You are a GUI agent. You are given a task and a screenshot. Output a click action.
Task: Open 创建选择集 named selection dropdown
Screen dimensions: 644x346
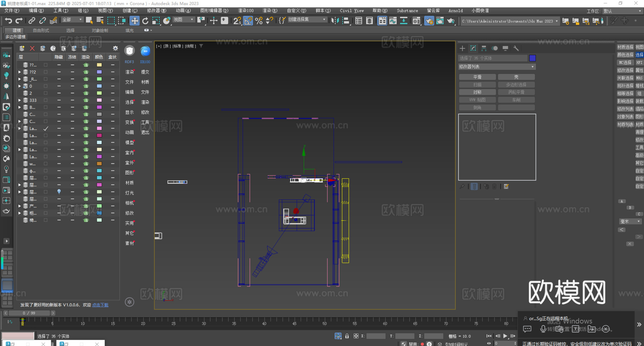point(307,20)
